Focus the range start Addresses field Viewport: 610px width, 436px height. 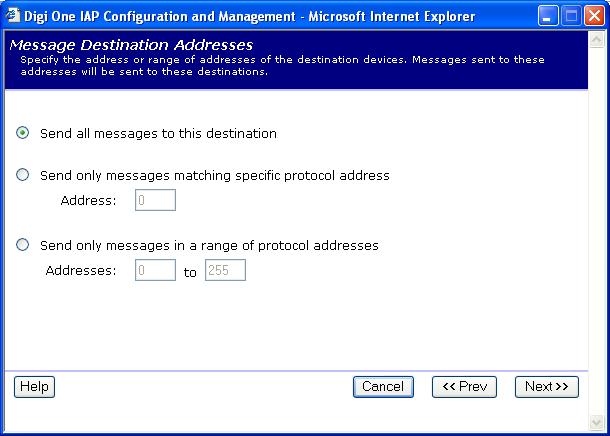point(155,271)
